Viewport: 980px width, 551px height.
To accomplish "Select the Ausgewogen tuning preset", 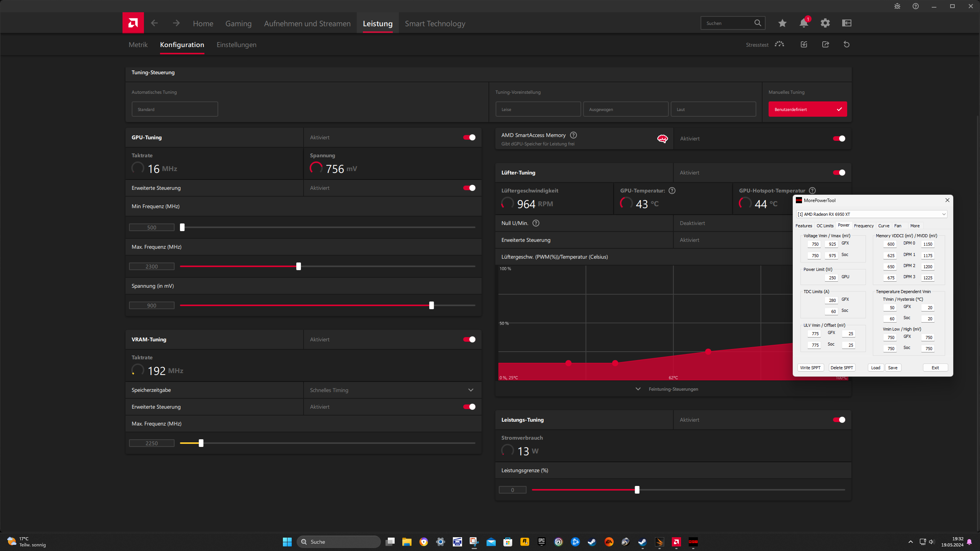I will pos(626,109).
